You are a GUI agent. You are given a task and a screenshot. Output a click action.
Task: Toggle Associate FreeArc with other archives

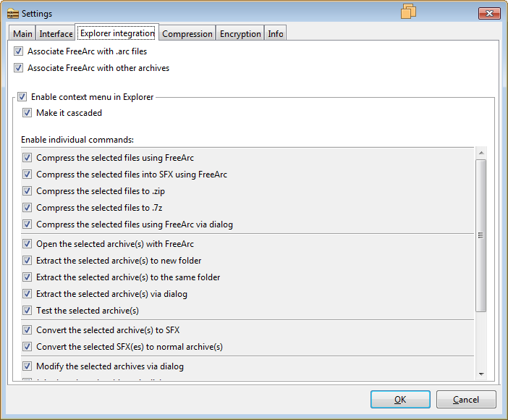19,68
